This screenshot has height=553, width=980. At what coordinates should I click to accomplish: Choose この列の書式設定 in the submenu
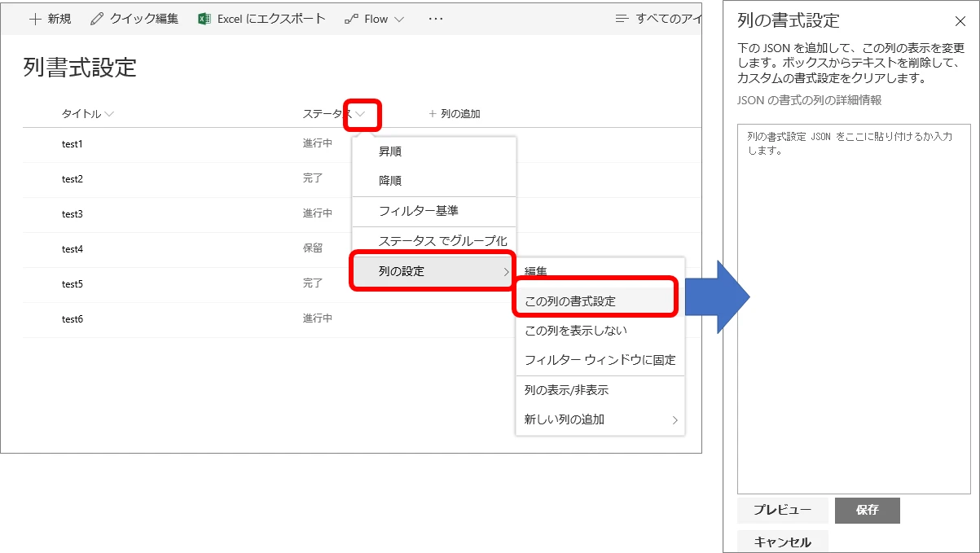pos(600,301)
